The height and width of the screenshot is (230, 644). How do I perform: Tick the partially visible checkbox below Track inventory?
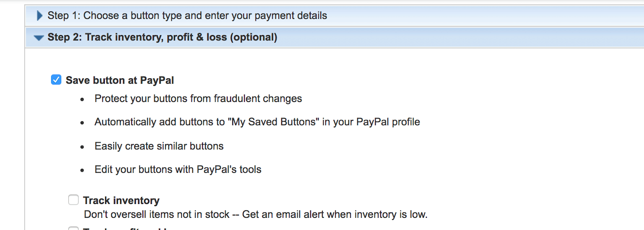point(73,228)
